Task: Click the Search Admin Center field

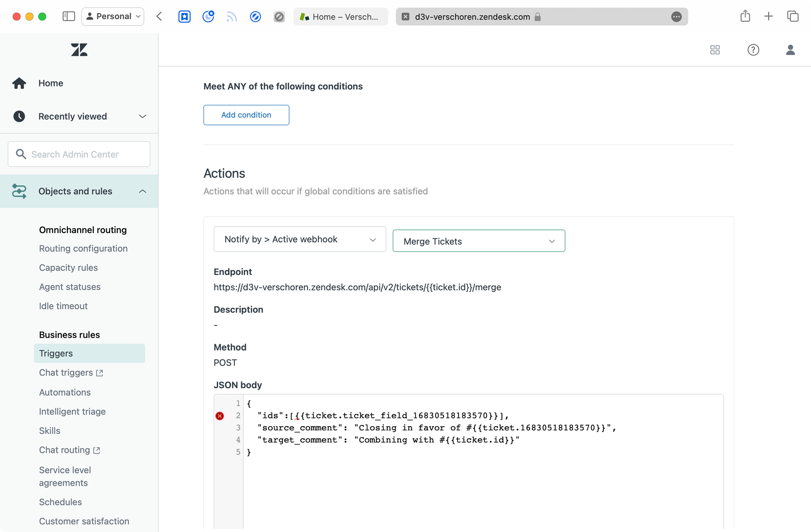Action: (x=79, y=154)
